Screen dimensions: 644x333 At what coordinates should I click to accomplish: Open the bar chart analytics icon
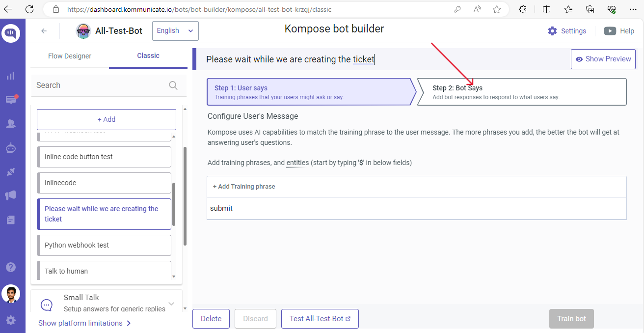(10, 76)
